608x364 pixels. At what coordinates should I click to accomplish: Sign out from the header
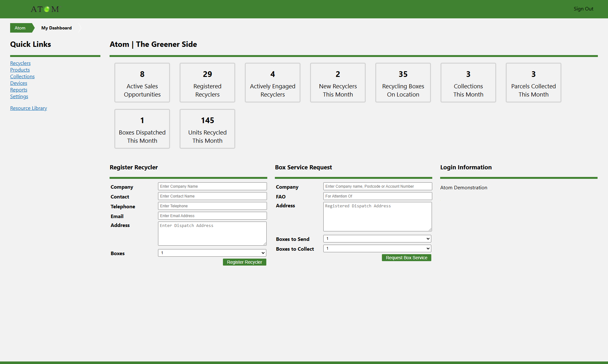[583, 9]
